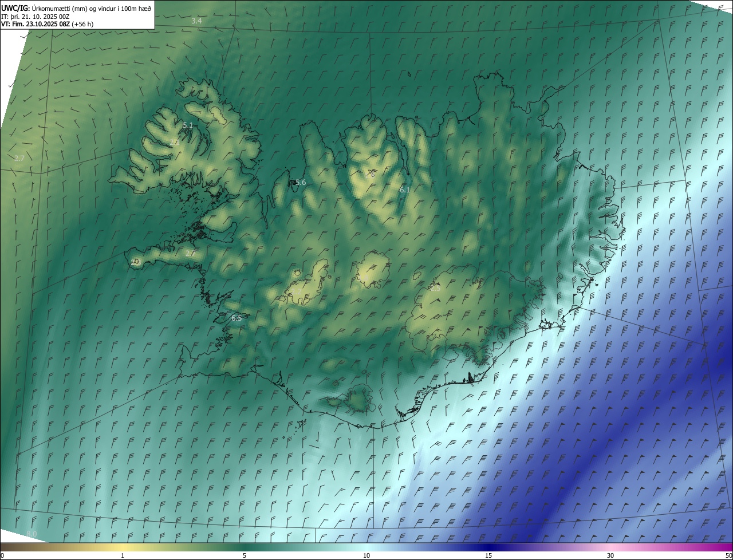Screen dimensions: 733x560
Task: Click the title 'Úrkomumætti (mm) og vindur i 100m hæð'
Action: (90, 8)
